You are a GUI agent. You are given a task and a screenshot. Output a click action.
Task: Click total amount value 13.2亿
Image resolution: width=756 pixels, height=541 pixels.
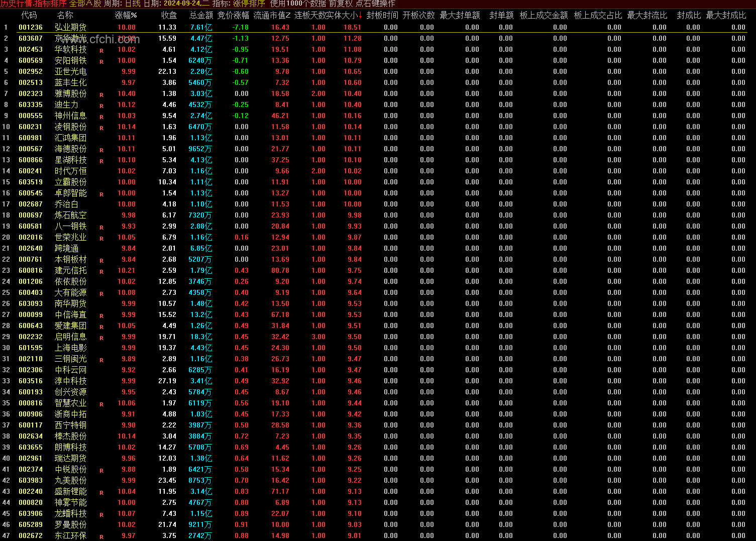(201, 314)
